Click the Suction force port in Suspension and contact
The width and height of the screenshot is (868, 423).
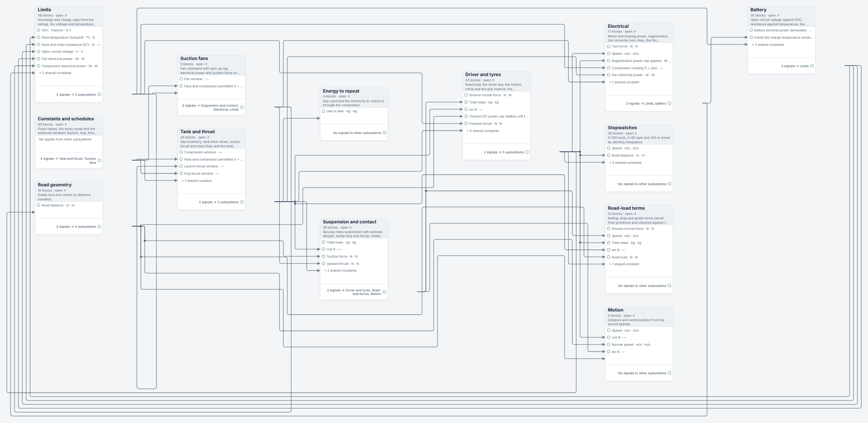324,256
